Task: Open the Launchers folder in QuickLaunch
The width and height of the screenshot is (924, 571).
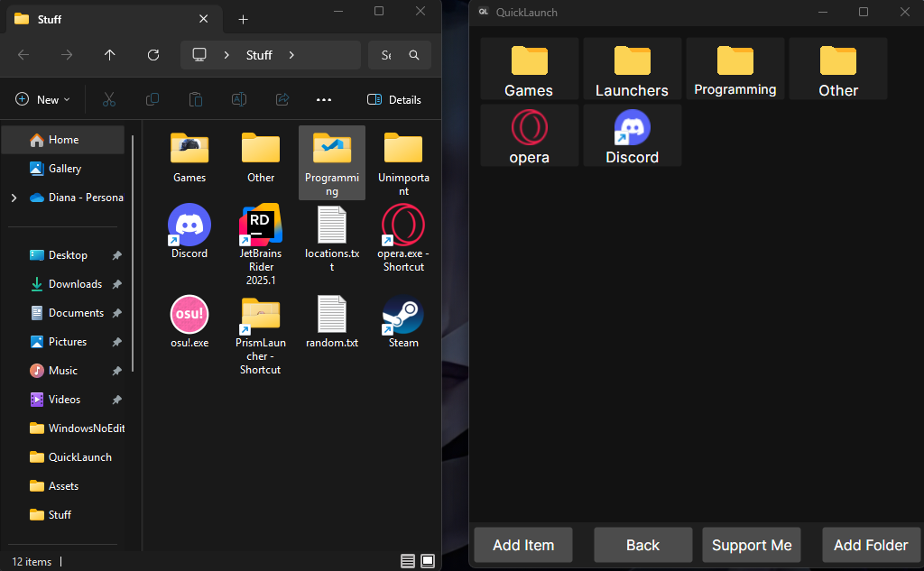Action: click(x=633, y=69)
